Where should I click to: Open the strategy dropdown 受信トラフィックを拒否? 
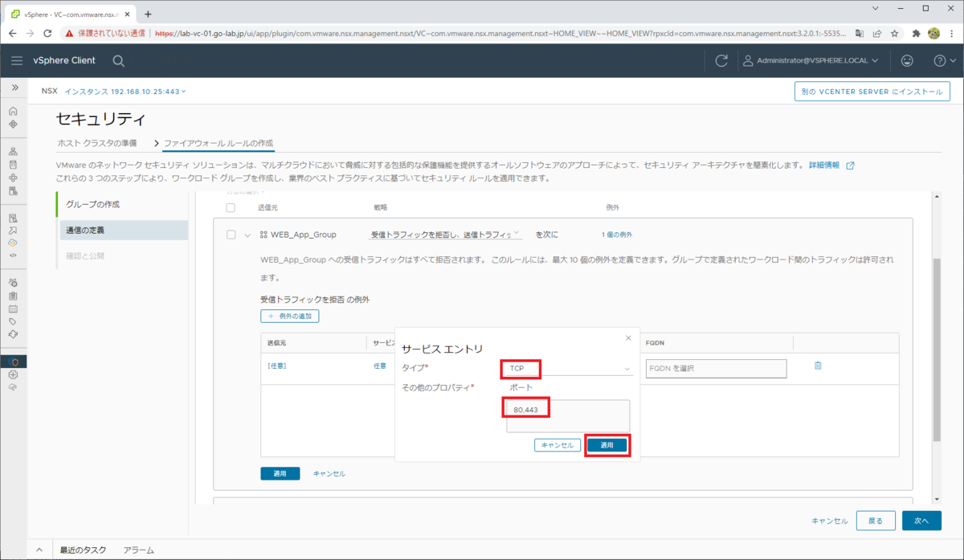click(x=446, y=234)
